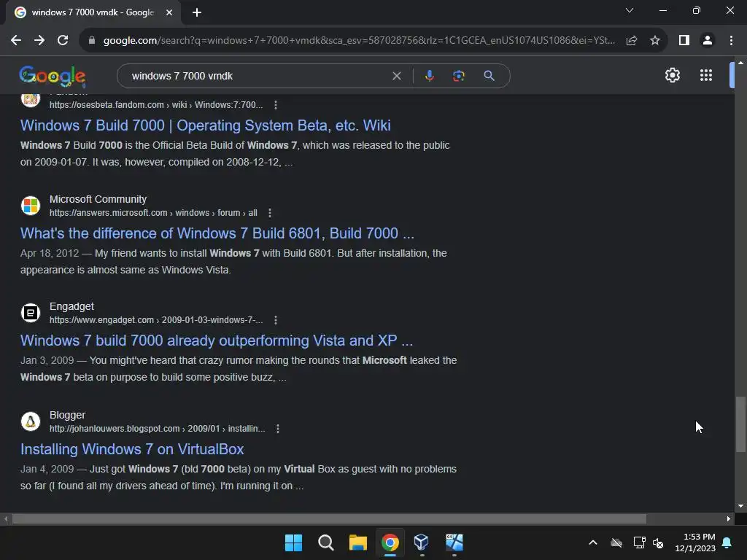The height and width of the screenshot is (560, 747).
Task: Open the Chrome profile menu
Action: pyautogui.click(x=708, y=41)
